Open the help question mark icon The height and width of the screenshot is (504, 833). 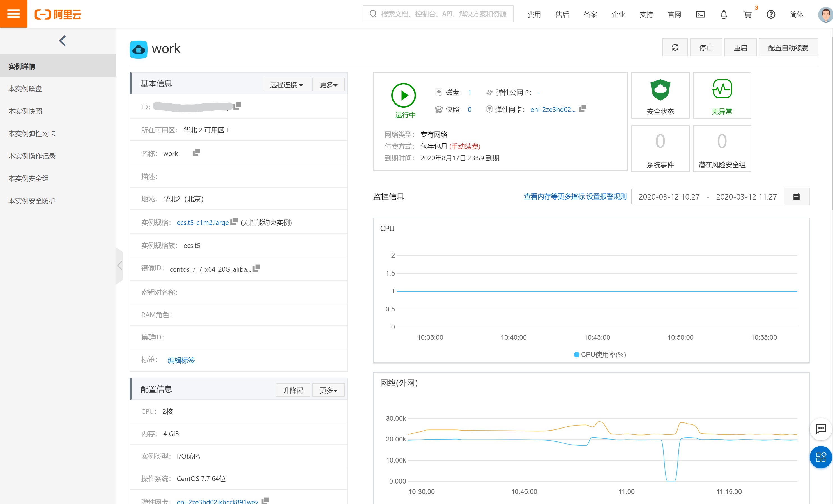click(x=771, y=15)
